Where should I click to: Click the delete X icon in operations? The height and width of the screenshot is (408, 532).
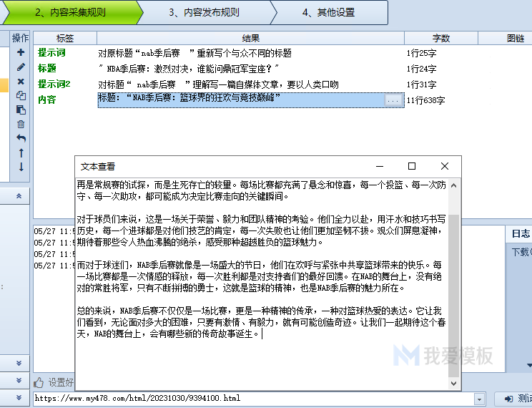pos(21,81)
